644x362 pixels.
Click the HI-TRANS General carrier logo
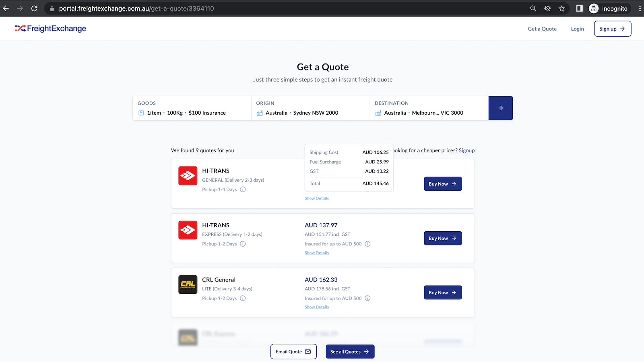click(188, 176)
